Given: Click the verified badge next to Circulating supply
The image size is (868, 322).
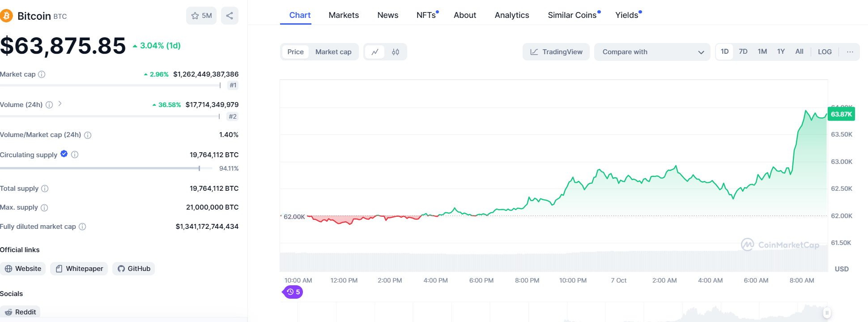Looking at the screenshot, I should pos(64,154).
